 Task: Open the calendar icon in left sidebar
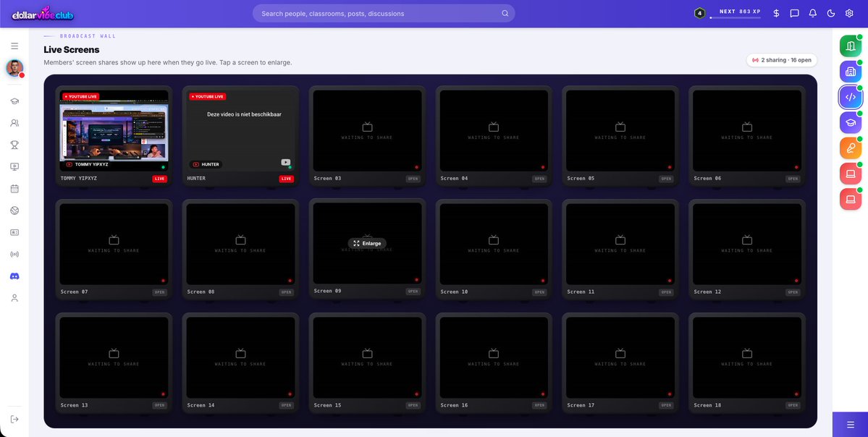14,189
